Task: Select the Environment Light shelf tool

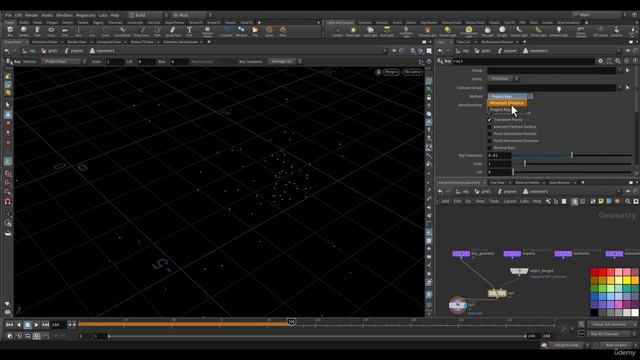Action: (x=469, y=31)
